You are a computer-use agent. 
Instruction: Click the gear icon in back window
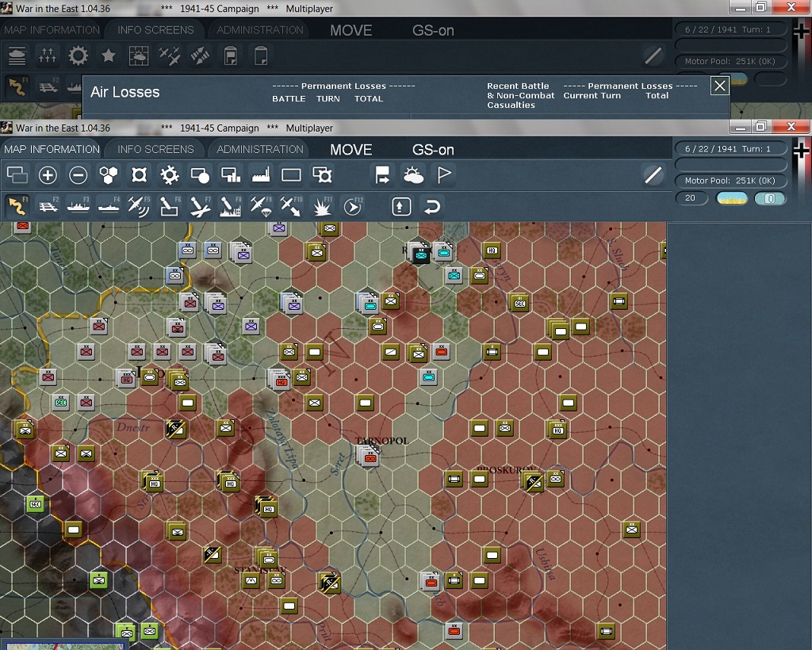point(79,56)
